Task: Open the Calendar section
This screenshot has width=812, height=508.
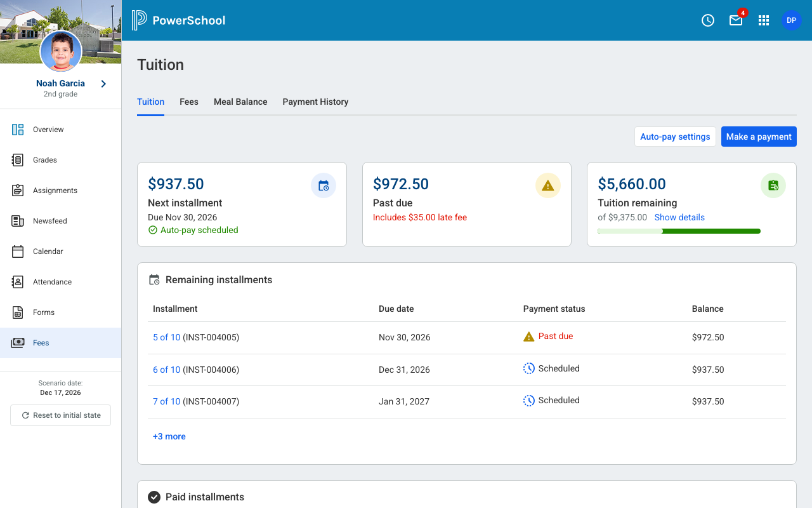Action: [x=46, y=251]
